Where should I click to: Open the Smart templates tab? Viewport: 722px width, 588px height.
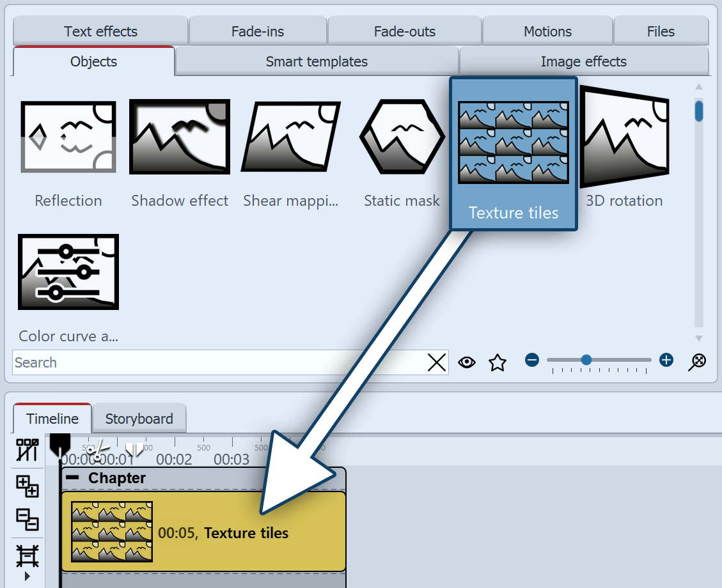click(x=316, y=61)
